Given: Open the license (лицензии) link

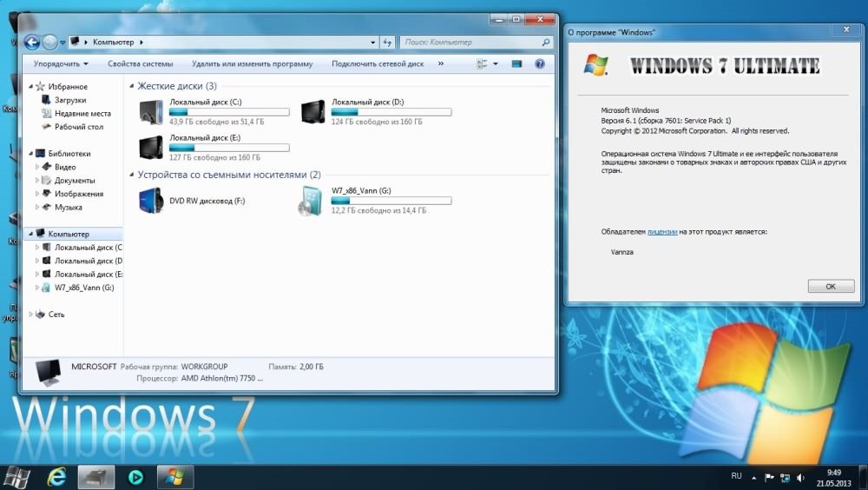Looking at the screenshot, I should [x=662, y=232].
